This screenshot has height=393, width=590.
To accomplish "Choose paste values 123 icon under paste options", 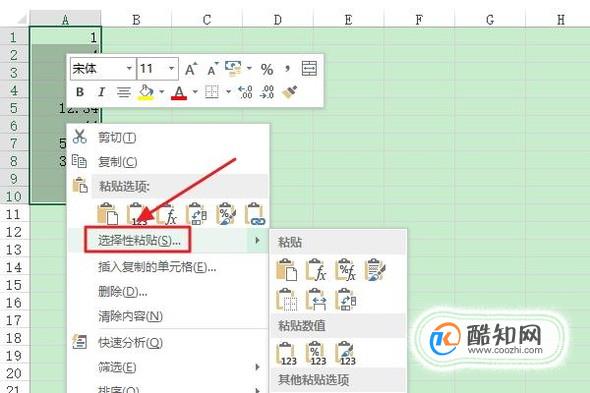I will click(136, 214).
